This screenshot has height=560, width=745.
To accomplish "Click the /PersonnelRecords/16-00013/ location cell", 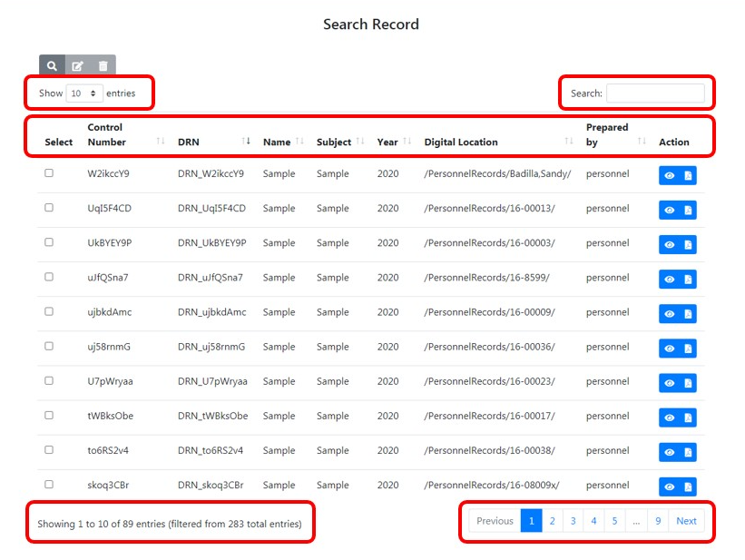I will click(489, 208).
